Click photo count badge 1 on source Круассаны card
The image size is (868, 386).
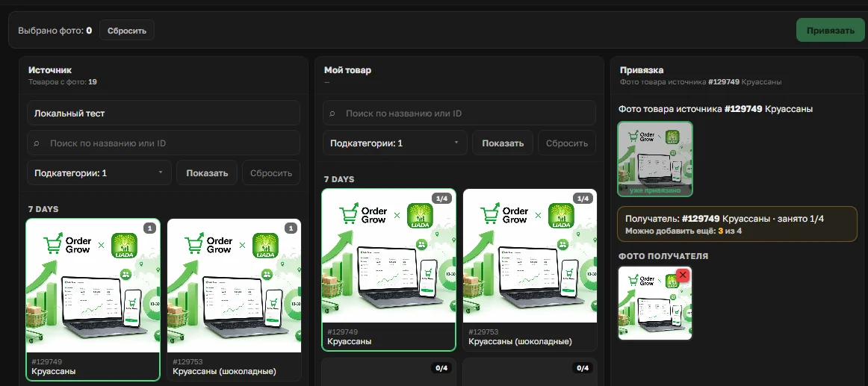coord(150,228)
